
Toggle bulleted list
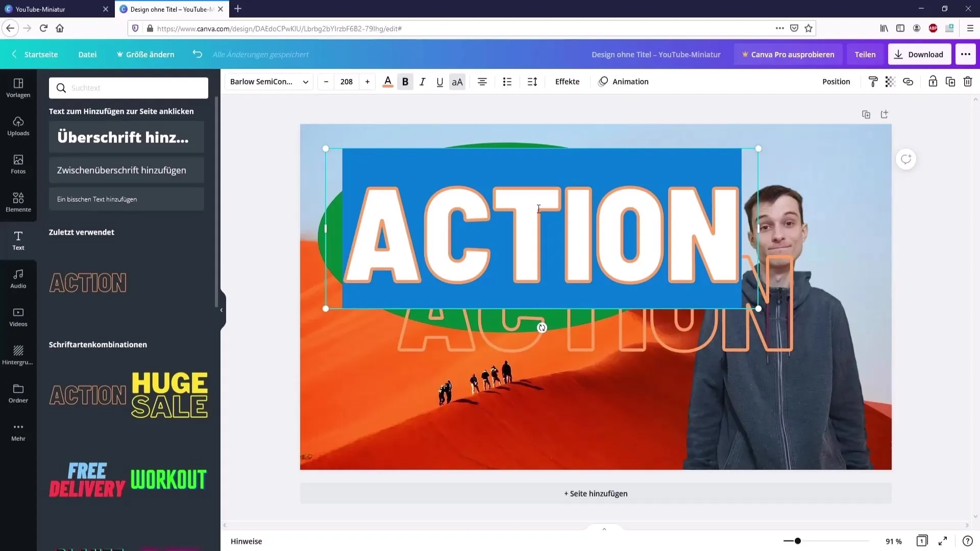tap(507, 82)
